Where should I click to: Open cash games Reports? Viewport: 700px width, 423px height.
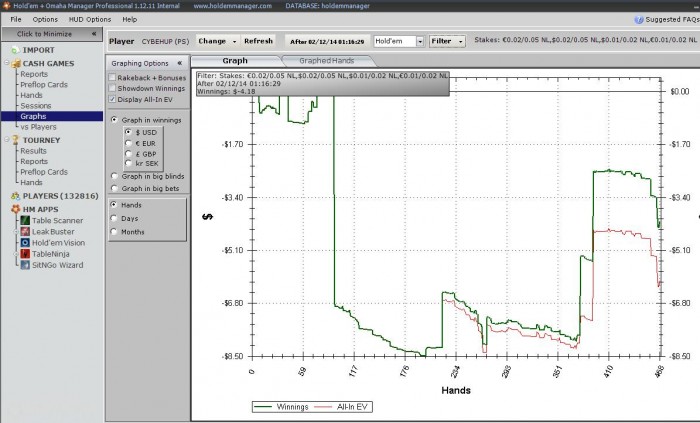pos(34,74)
